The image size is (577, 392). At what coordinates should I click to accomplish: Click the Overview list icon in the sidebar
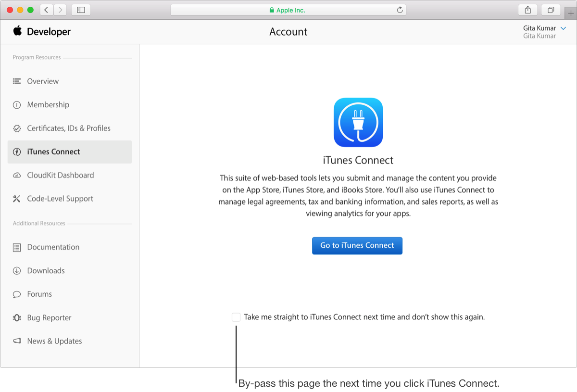(x=17, y=81)
